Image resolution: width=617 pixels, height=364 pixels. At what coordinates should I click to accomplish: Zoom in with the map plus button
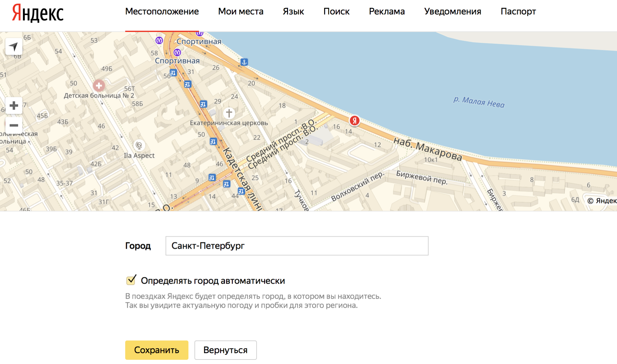coord(14,105)
